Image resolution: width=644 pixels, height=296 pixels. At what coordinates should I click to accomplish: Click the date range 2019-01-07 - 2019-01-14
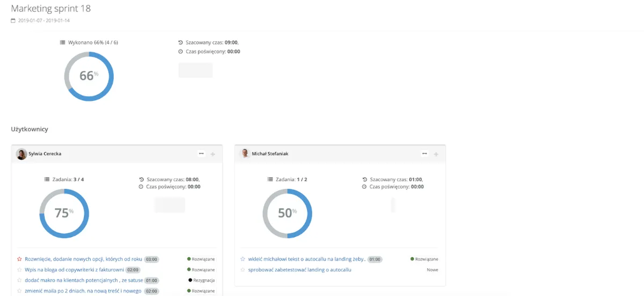[44, 21]
